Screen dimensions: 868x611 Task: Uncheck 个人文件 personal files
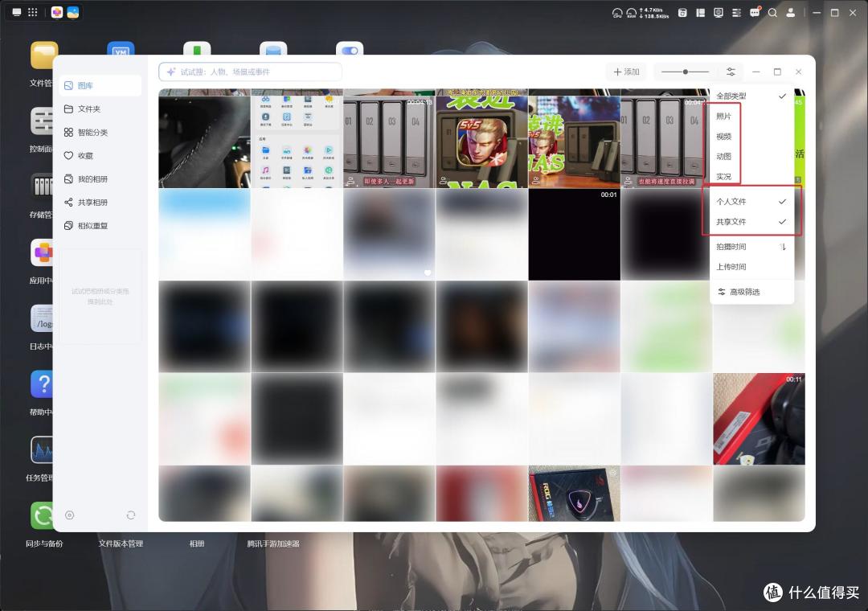tap(751, 202)
